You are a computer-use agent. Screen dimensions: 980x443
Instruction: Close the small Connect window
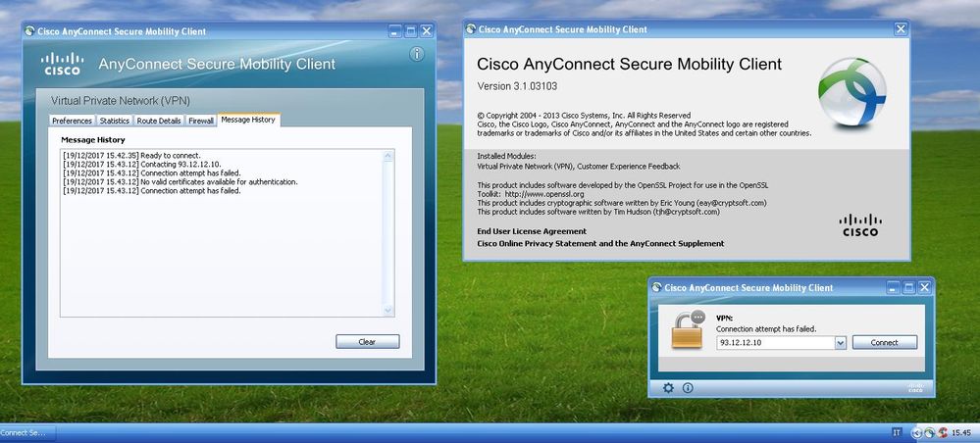[x=925, y=287]
